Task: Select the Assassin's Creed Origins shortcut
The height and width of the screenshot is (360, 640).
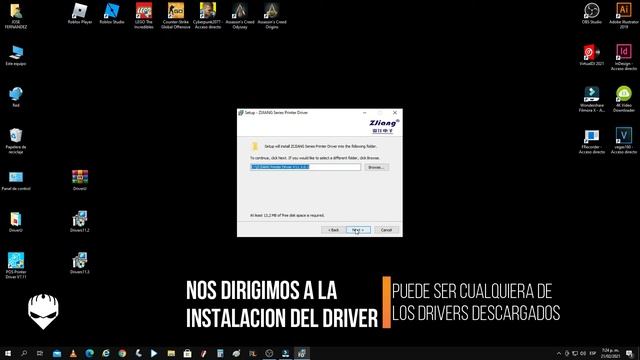Action: 272,16
